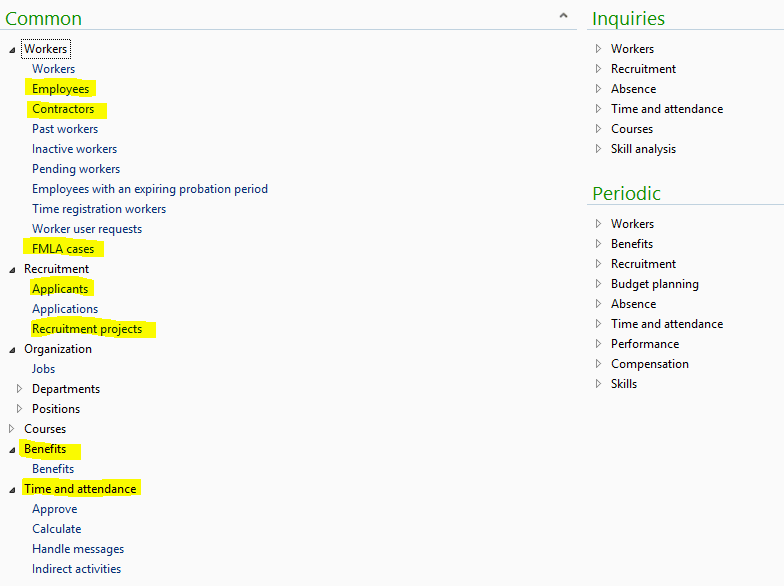Open FMLA cases

[x=63, y=249]
